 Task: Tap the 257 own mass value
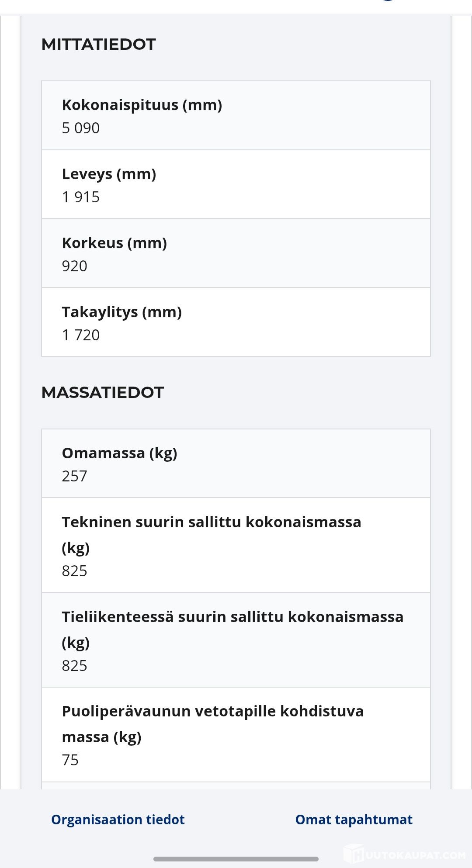74,476
